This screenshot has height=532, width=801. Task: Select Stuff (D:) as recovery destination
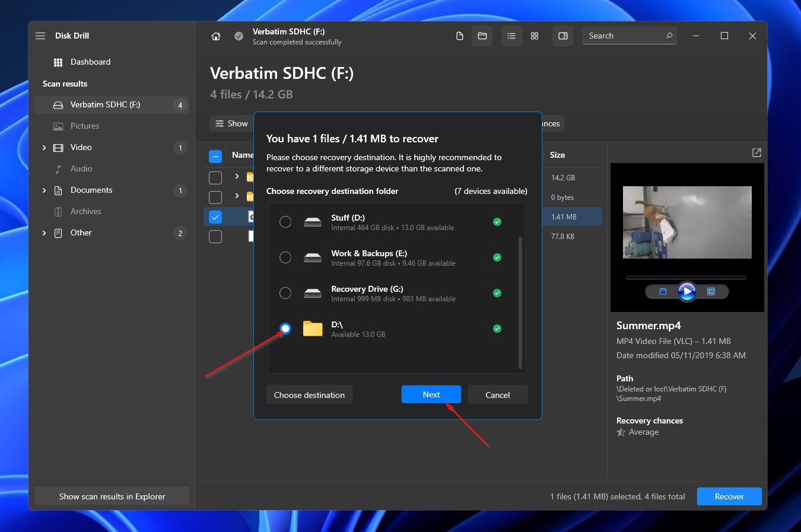[285, 222]
